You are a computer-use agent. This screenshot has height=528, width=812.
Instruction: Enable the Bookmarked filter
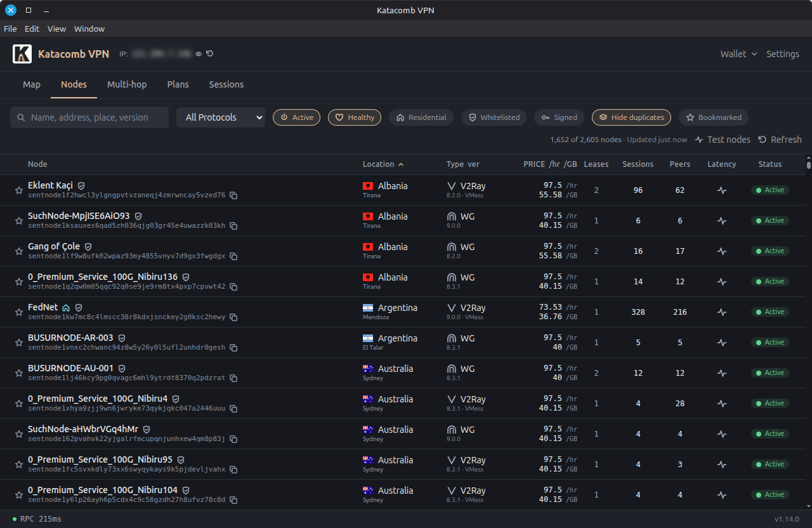pos(714,117)
